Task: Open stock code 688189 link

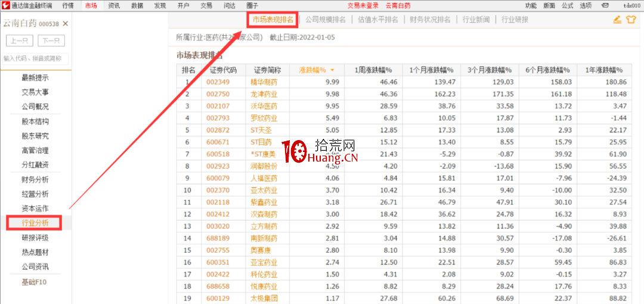Action: click(218, 238)
